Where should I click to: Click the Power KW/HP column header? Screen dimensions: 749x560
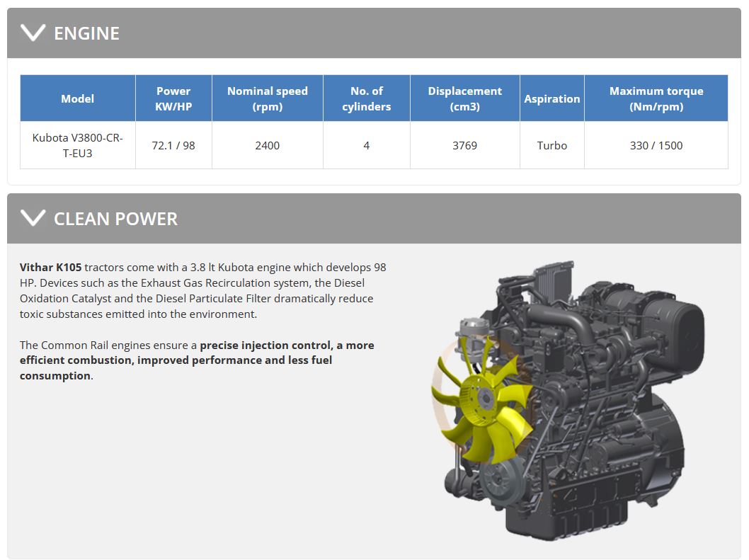coord(173,98)
